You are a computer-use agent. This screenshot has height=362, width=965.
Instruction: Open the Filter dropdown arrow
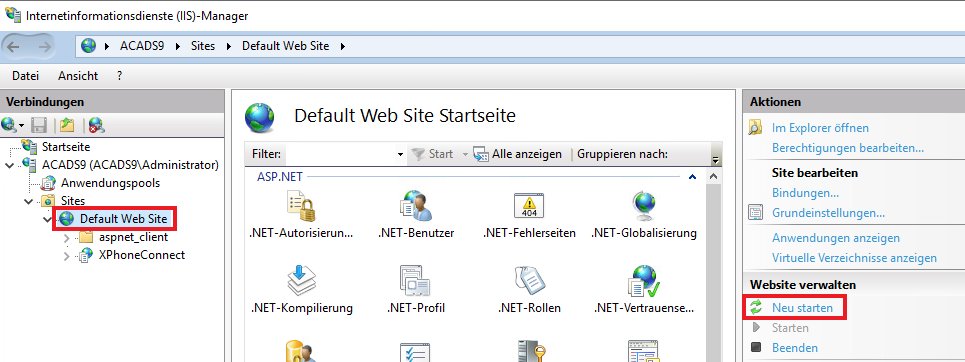coord(400,155)
